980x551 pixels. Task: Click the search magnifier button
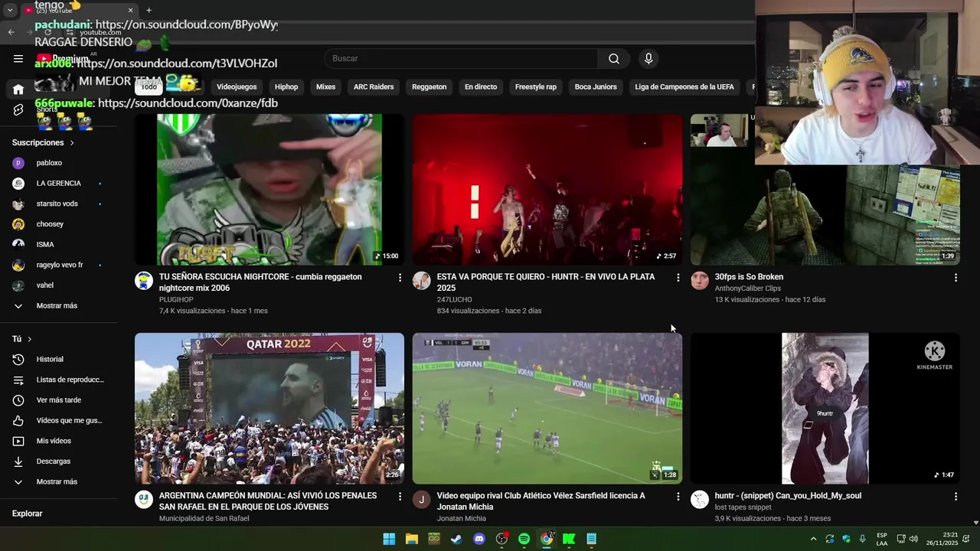click(614, 59)
